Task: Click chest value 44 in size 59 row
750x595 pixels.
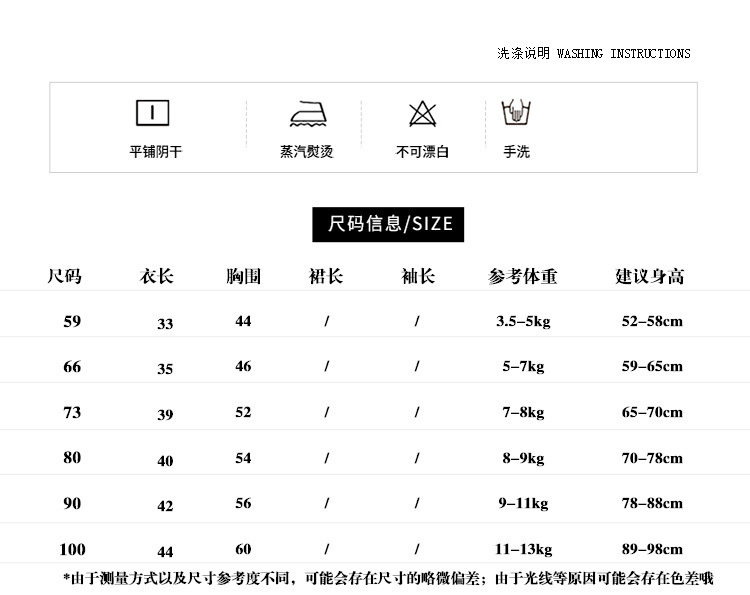Action: point(243,321)
